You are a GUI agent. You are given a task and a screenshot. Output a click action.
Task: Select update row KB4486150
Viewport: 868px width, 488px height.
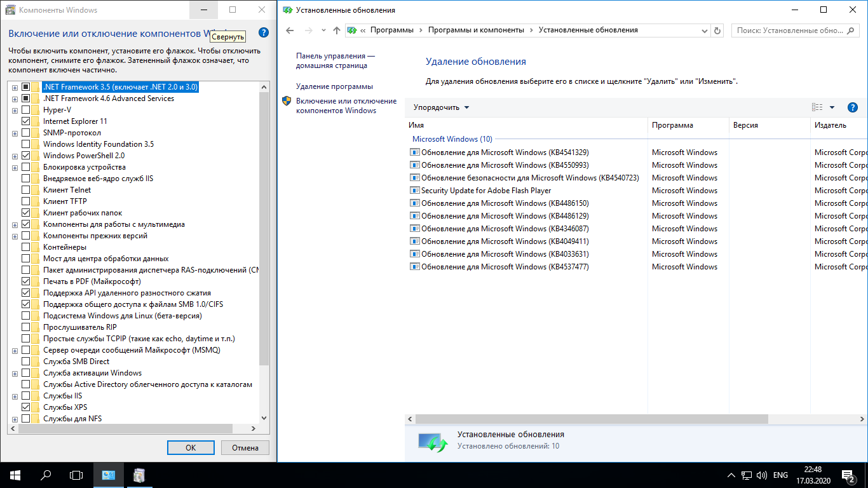click(x=636, y=203)
